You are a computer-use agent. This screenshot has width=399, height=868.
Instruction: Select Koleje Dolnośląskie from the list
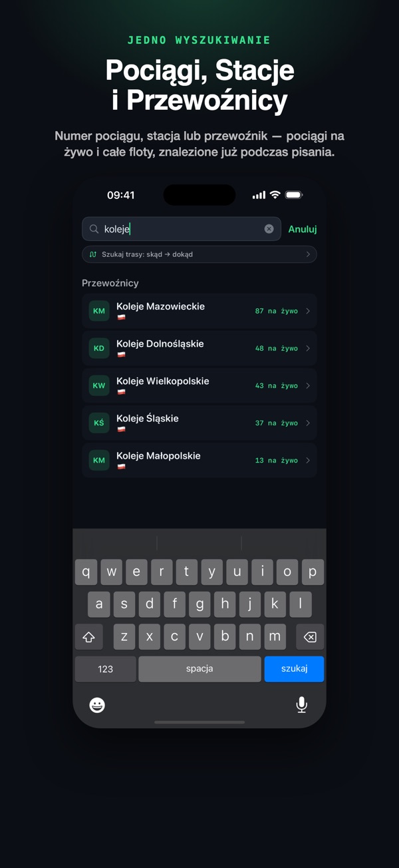(x=199, y=348)
